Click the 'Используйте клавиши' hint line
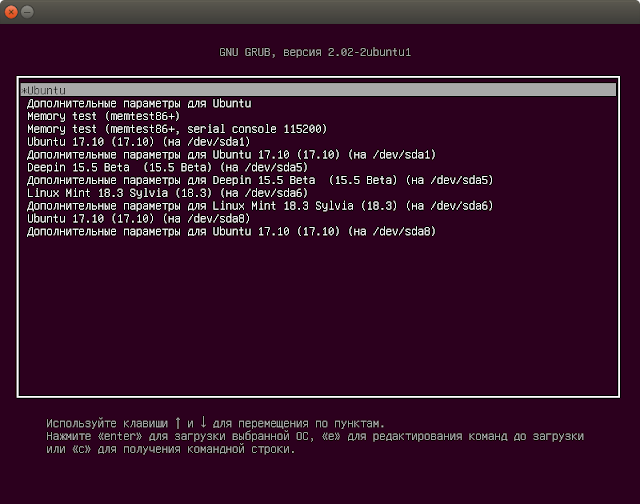Viewport: 640px width, 504px height. (216, 423)
